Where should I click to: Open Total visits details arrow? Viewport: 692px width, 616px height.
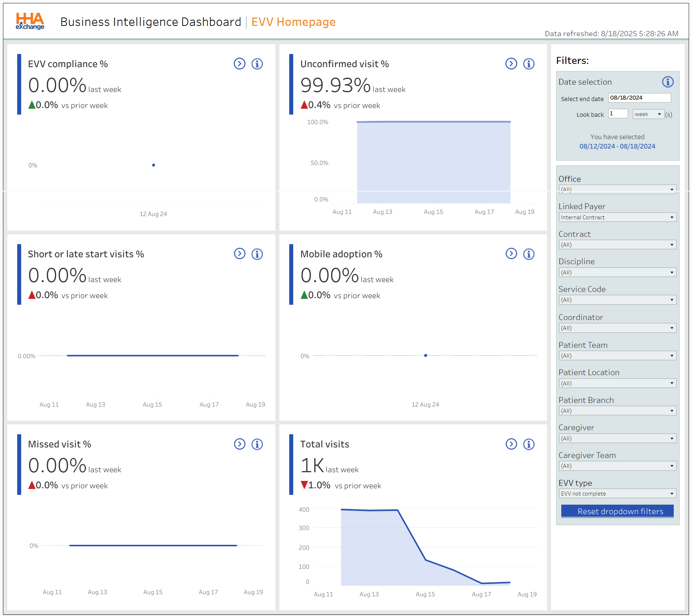tap(511, 444)
